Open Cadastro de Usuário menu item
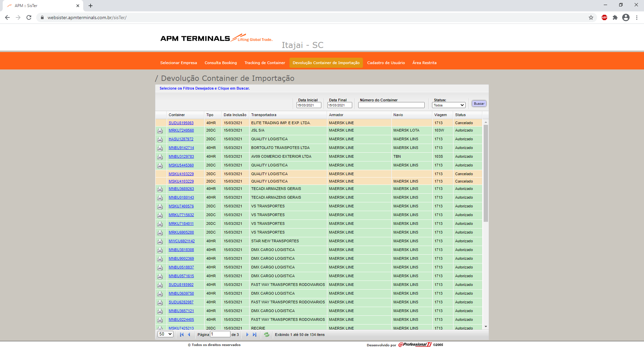The width and height of the screenshot is (644, 349). click(386, 63)
